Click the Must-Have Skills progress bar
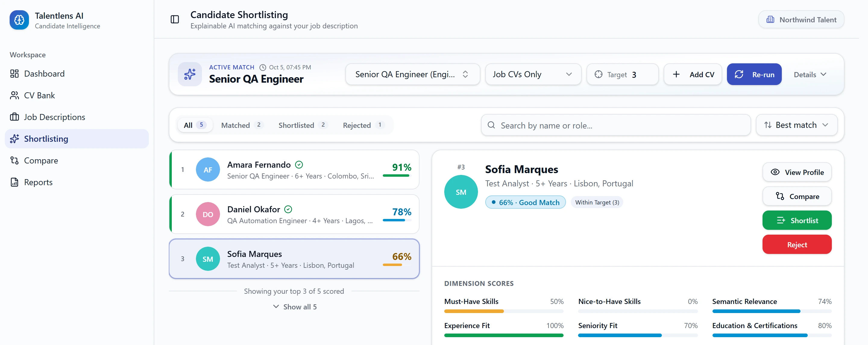This screenshot has width=868, height=345. pos(504,311)
